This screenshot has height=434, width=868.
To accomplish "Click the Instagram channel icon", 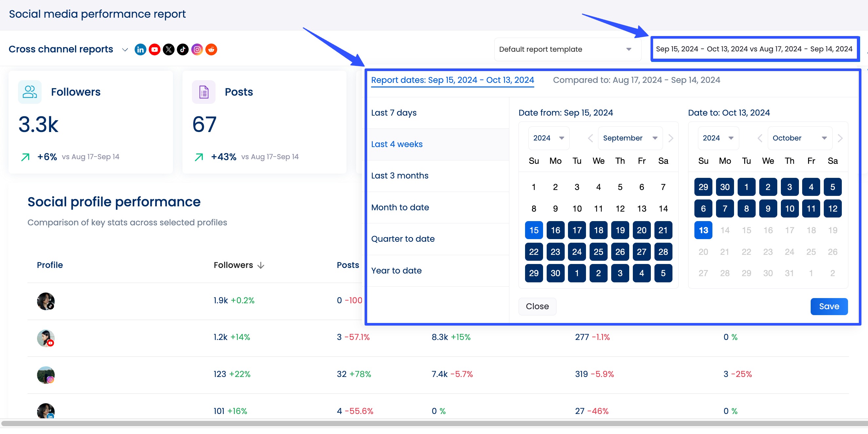I will [x=197, y=49].
